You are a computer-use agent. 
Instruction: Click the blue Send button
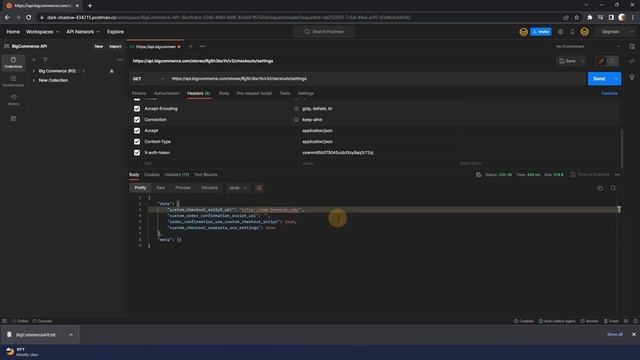coord(599,79)
